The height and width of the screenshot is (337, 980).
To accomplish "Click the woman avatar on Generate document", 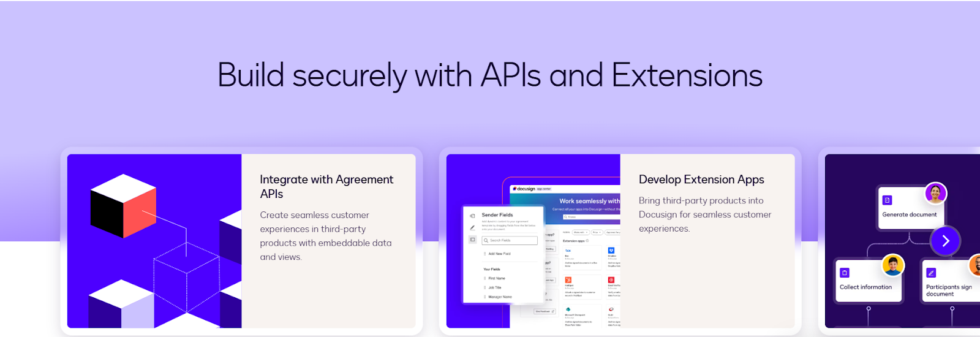I will (x=935, y=193).
